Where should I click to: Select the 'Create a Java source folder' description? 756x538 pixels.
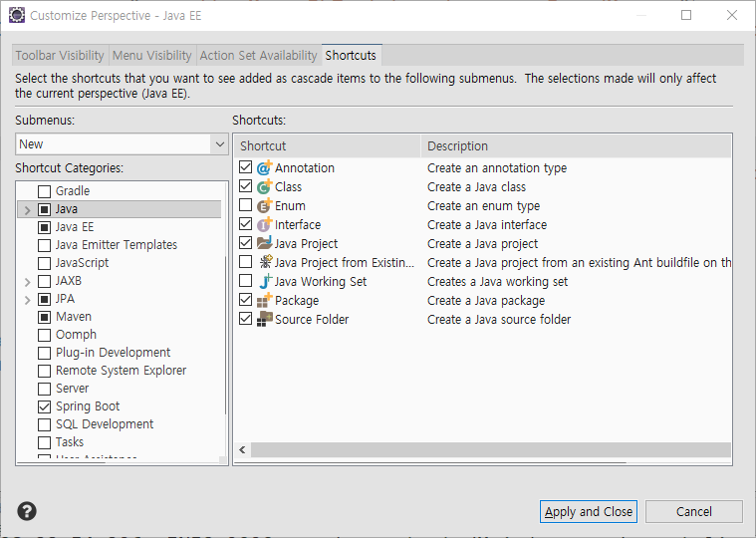tap(499, 319)
